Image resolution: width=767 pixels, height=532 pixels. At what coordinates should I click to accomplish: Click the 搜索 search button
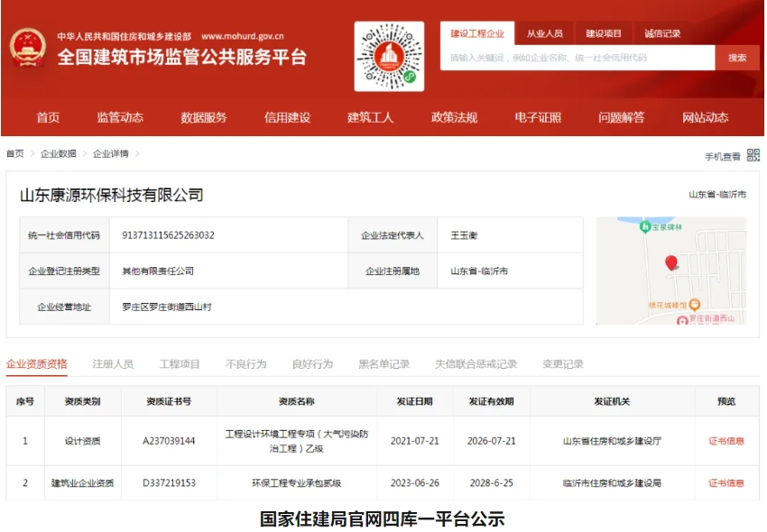click(x=737, y=58)
